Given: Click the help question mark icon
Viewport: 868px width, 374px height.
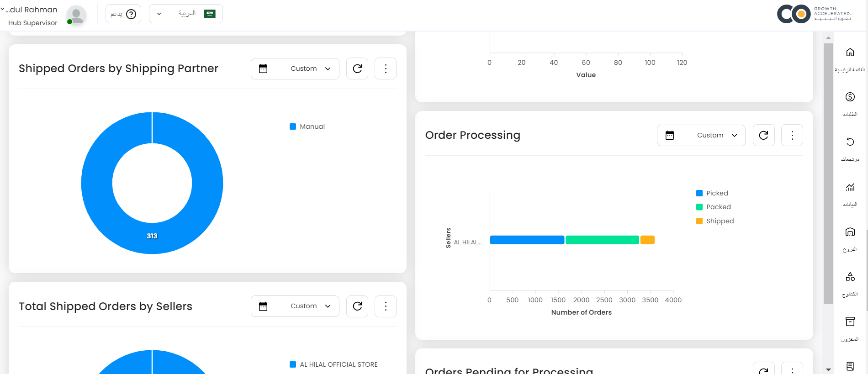Looking at the screenshot, I should tap(131, 14).
